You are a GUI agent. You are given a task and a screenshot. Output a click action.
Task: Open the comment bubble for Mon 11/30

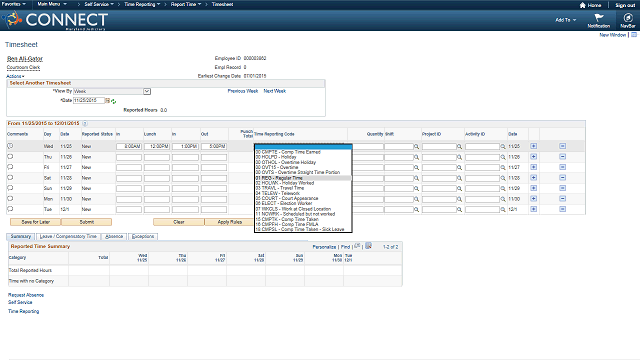[x=10, y=198]
